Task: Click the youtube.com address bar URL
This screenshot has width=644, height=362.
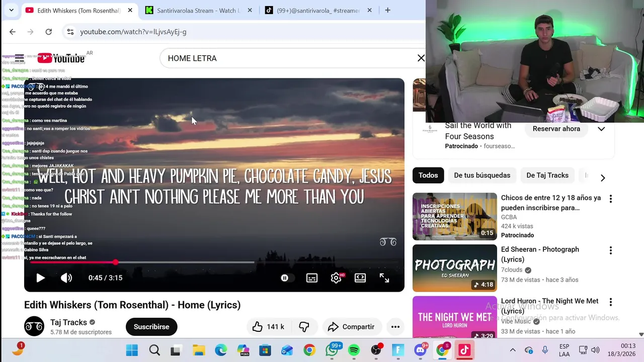Action: coord(133,32)
